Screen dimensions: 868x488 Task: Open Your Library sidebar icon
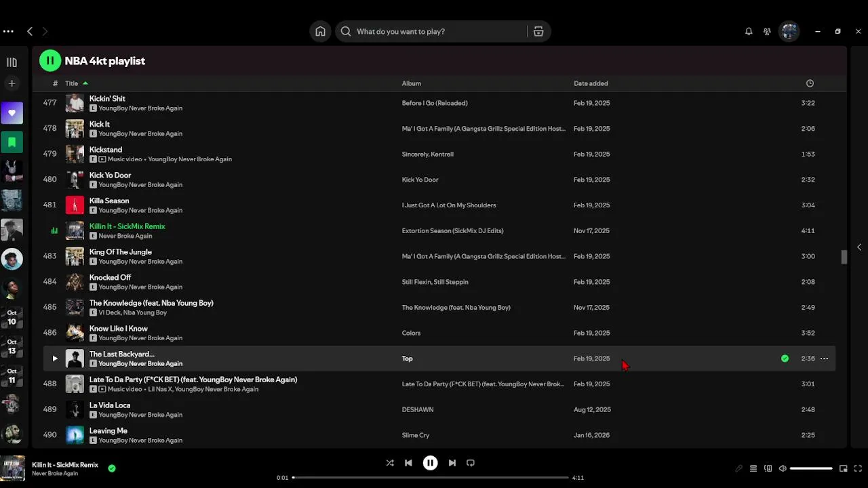tap(12, 62)
